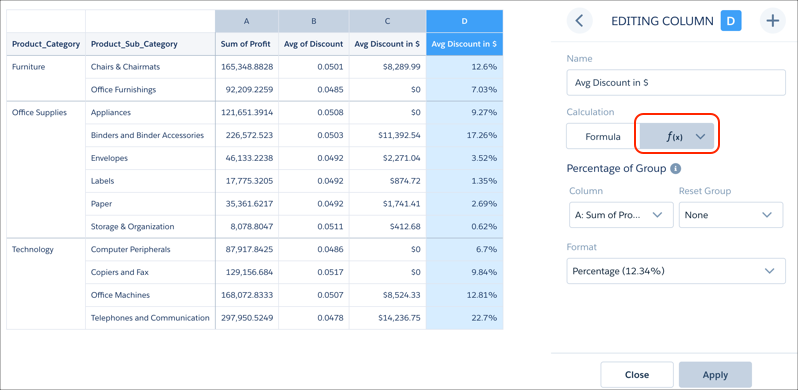Select the Office Furnishings row label
The image size is (798, 390).
pyautogui.click(x=150, y=90)
